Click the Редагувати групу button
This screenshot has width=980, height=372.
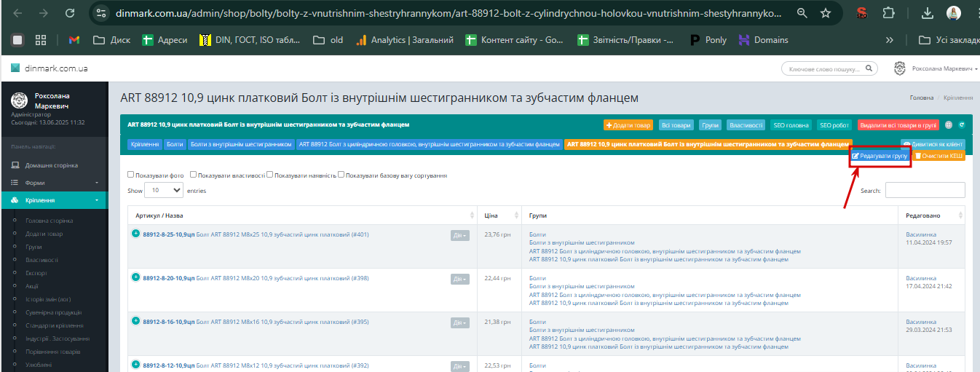tap(879, 156)
